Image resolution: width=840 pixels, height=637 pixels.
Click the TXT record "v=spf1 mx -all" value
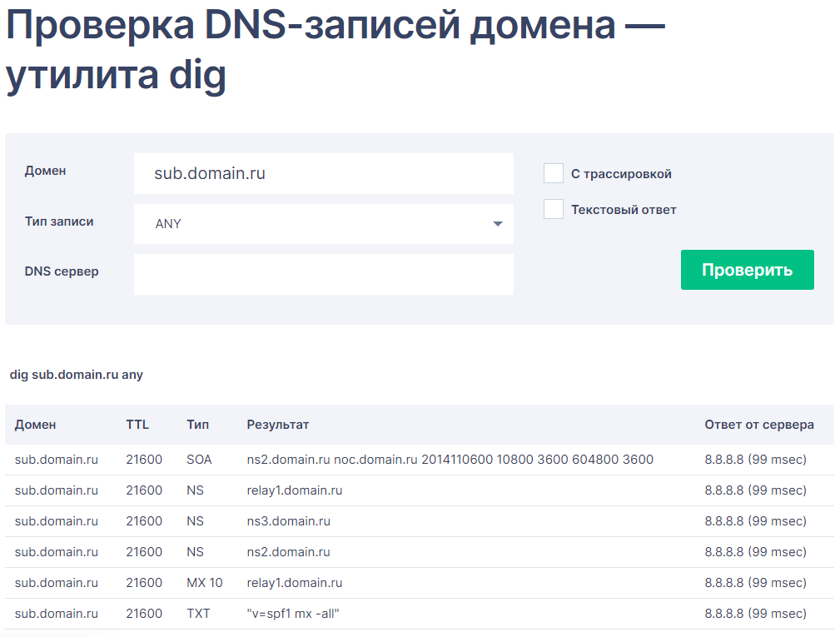[294, 614]
